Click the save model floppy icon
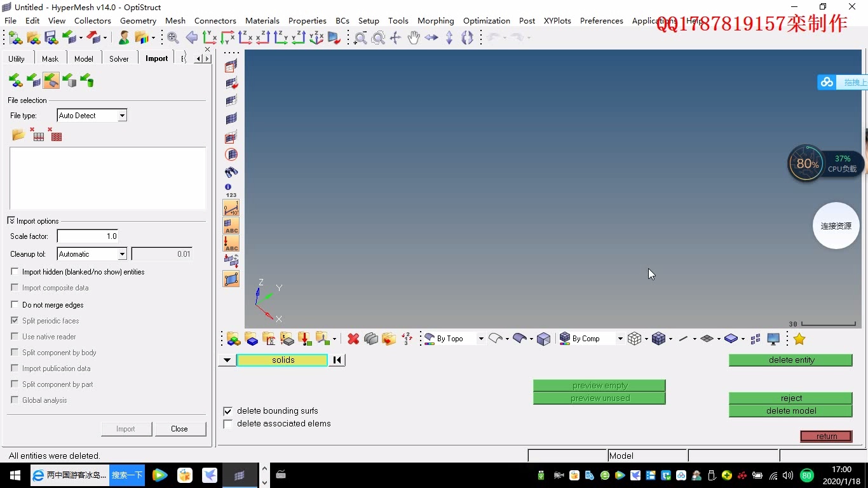The image size is (868, 488). tap(51, 38)
